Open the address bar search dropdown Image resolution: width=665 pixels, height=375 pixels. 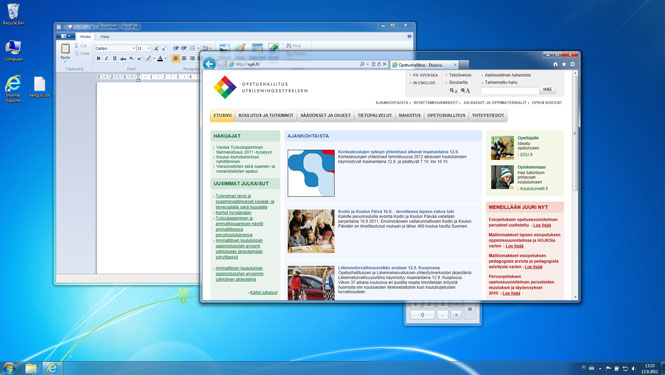367,64
